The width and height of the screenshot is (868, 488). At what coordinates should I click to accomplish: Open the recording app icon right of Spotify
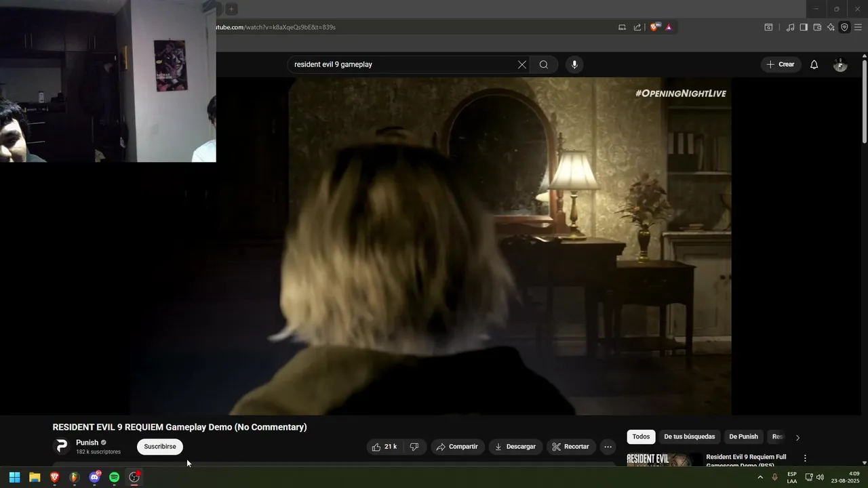134,477
